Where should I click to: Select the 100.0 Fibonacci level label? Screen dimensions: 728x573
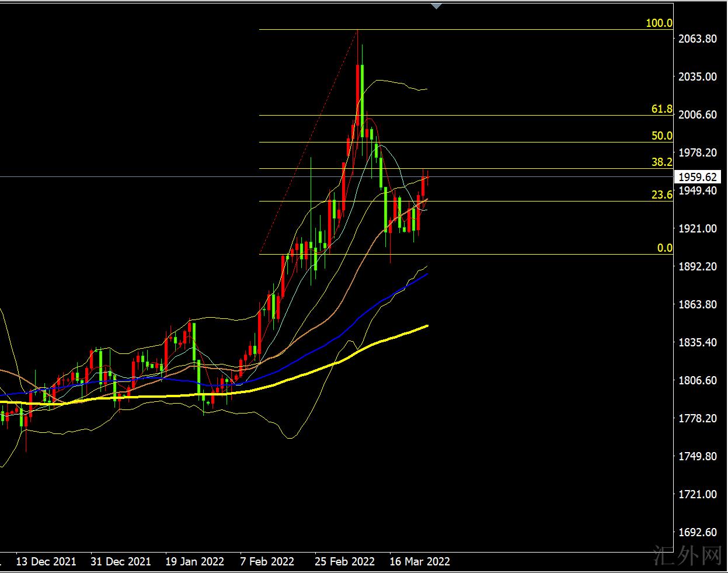pos(659,23)
